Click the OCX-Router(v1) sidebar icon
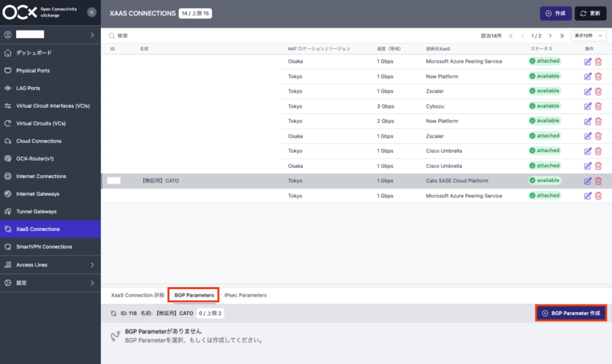This screenshot has width=612, height=364. pyautogui.click(x=8, y=158)
